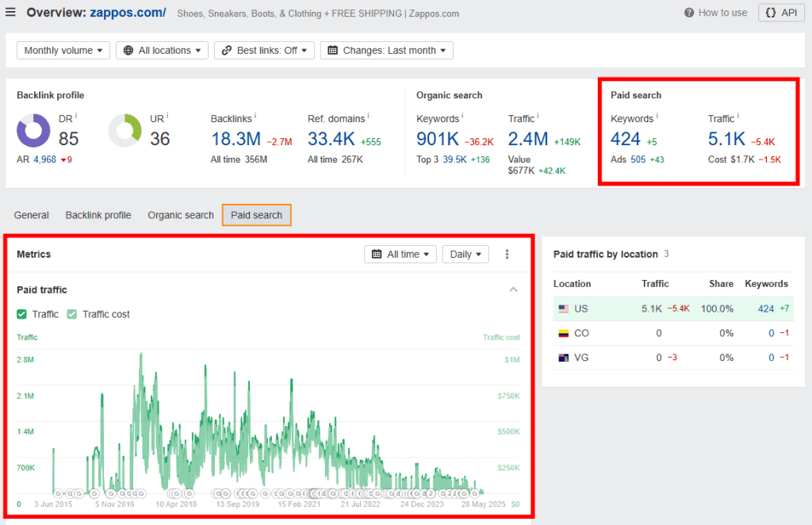Click the DR info icon
The height and width of the screenshot is (525, 812).
point(76,115)
